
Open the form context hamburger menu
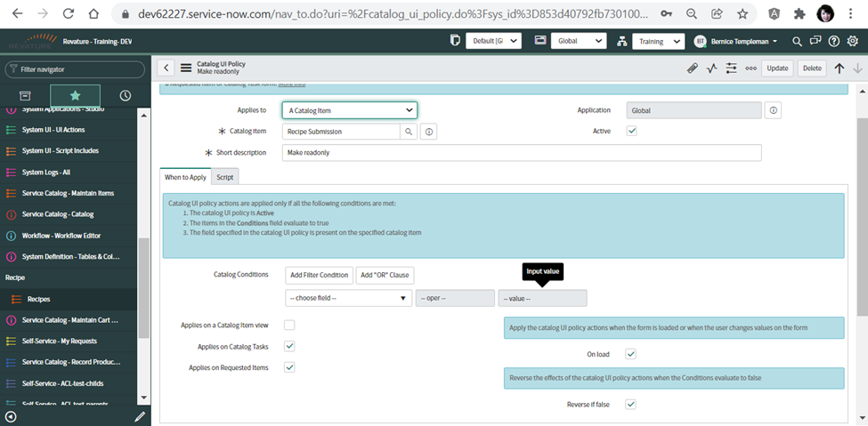click(185, 68)
